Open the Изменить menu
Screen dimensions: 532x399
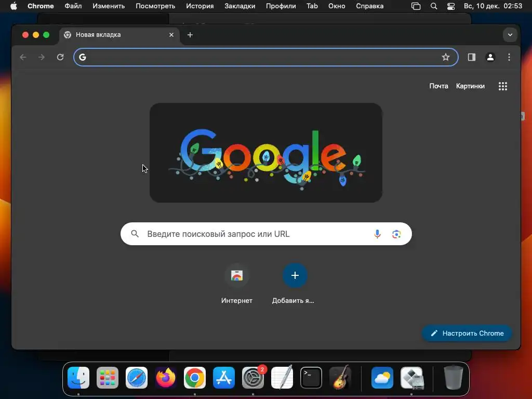(109, 6)
